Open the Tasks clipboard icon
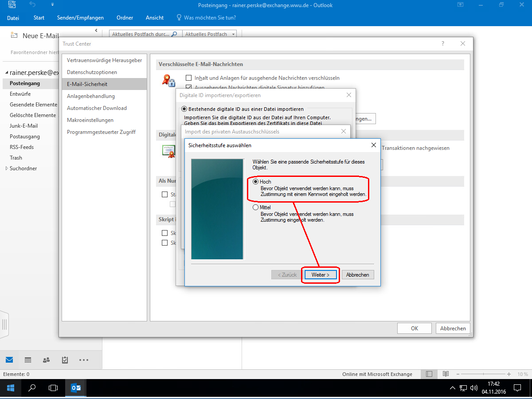The image size is (532, 399). click(x=65, y=360)
